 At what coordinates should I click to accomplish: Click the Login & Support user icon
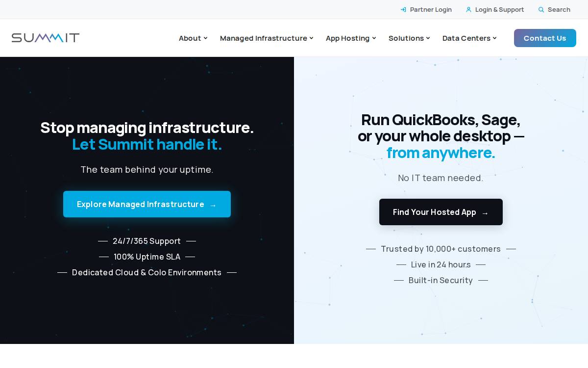click(x=468, y=9)
